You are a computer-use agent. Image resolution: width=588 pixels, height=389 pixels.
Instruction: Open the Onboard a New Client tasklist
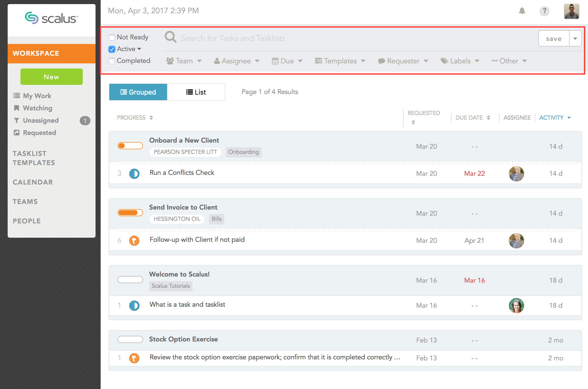click(x=184, y=140)
